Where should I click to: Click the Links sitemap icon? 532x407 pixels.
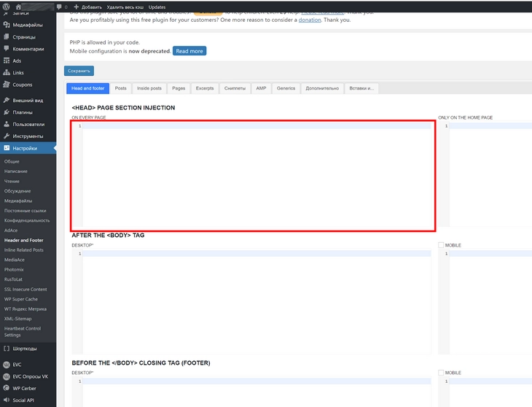[6, 72]
